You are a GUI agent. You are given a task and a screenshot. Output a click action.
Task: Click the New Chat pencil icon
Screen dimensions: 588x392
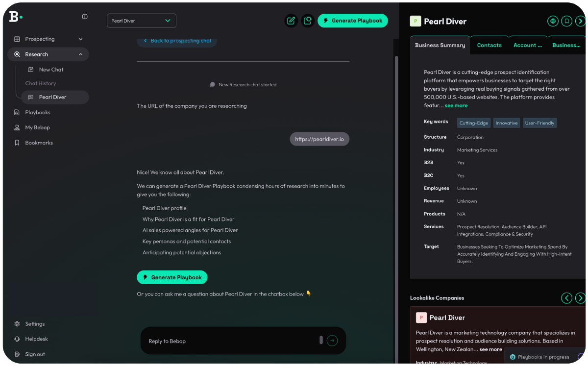click(x=31, y=70)
